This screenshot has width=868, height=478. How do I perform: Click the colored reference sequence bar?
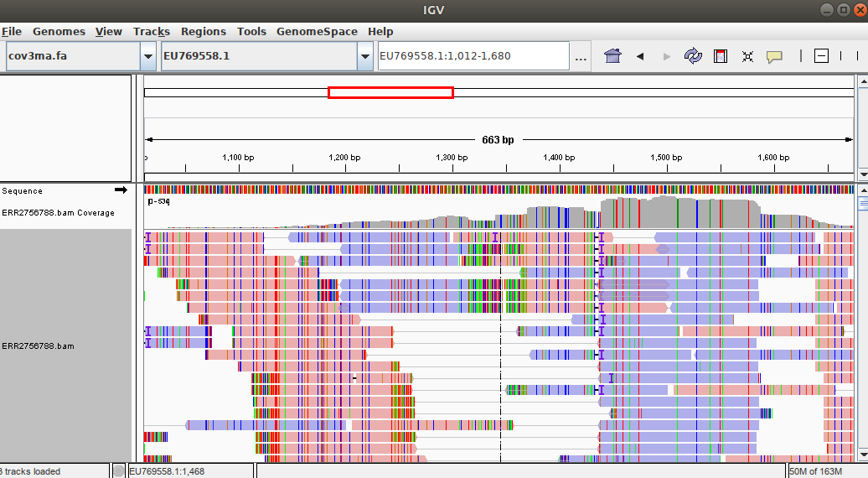[499, 190]
